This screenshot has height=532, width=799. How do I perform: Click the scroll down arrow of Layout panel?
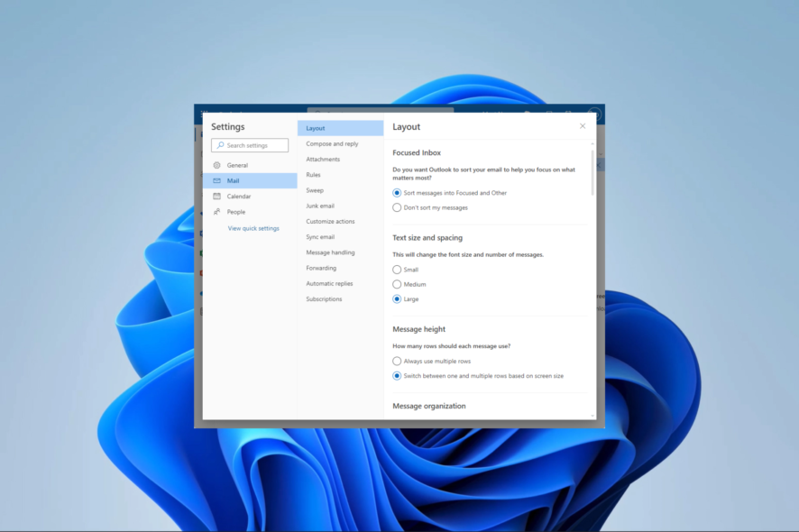coord(592,416)
